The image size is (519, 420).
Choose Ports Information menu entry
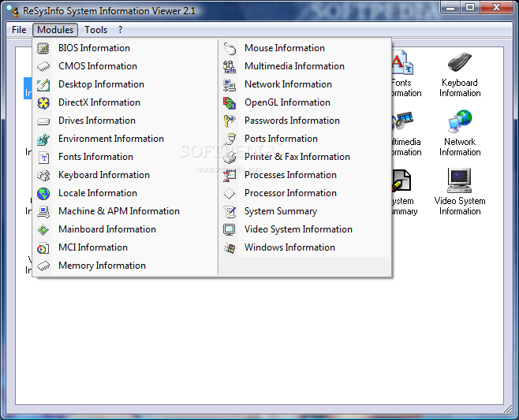point(304,139)
